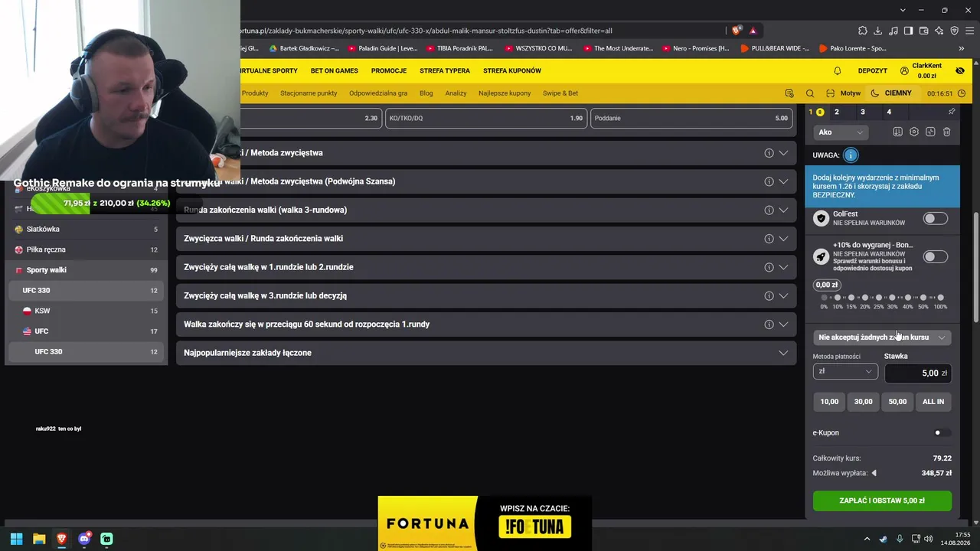
Task: Delete all selections with the trash icon
Action: 947,132
